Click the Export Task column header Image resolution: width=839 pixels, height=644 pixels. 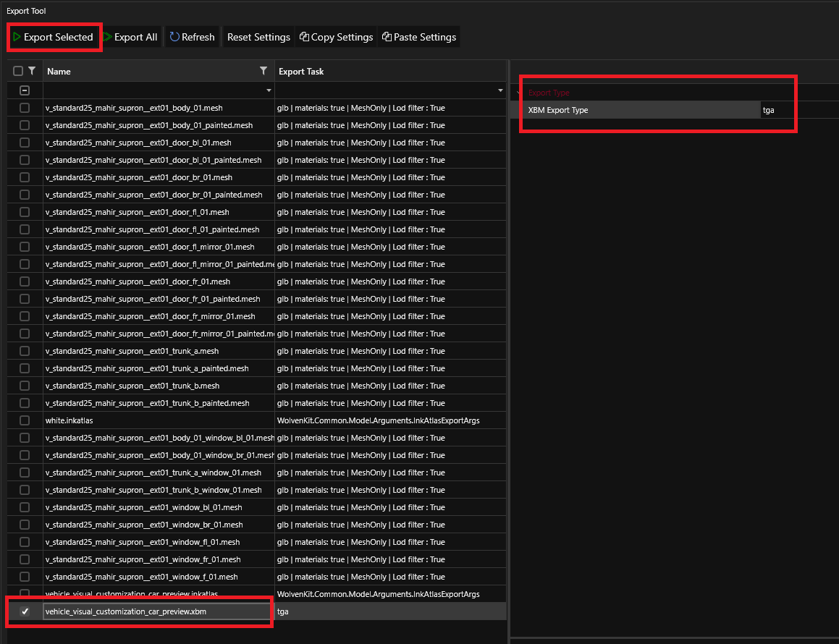click(301, 72)
